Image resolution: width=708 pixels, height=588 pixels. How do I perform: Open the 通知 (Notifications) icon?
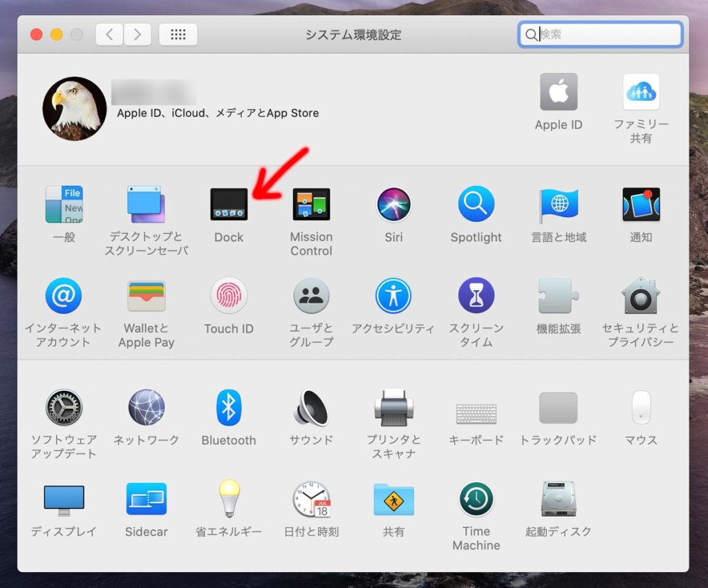click(641, 205)
